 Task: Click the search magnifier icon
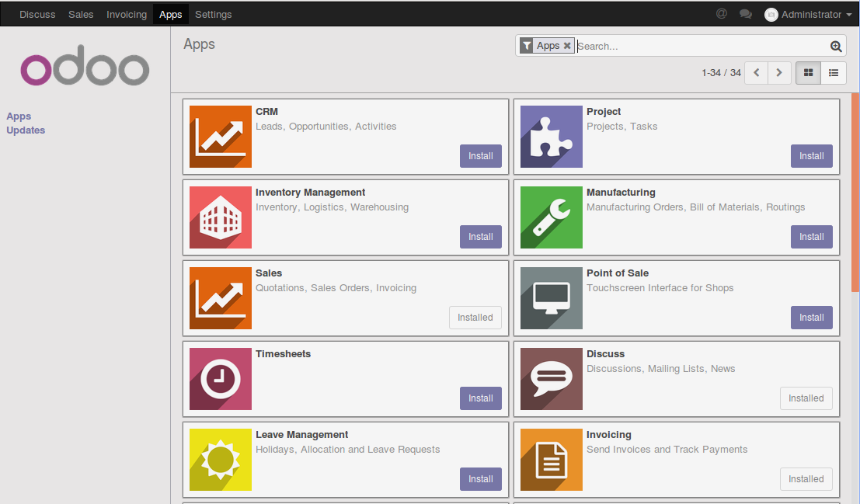836,47
